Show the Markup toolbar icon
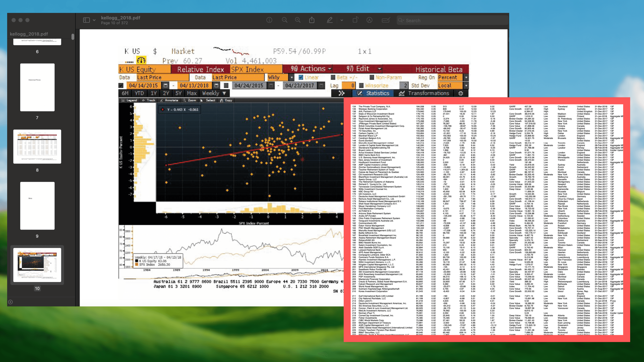 coord(369,20)
